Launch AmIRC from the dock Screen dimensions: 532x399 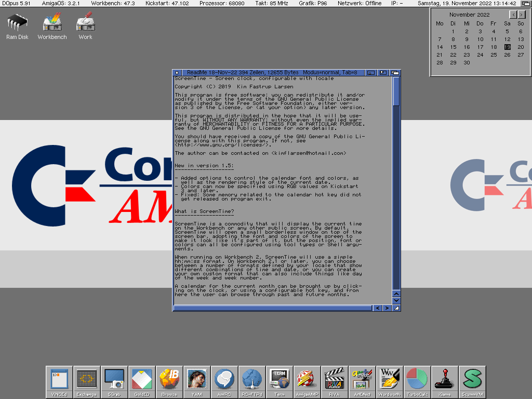[x=224, y=382]
